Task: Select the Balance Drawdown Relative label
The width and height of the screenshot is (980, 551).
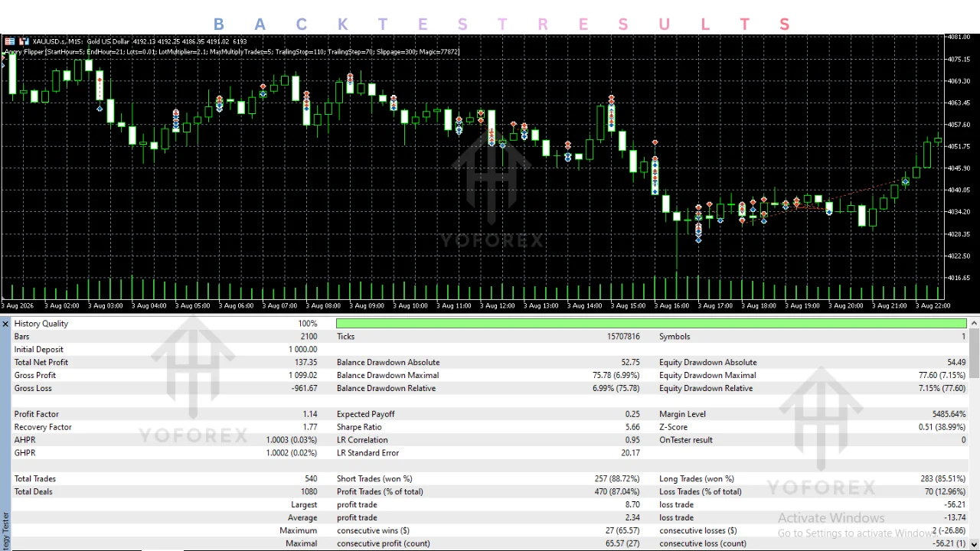Action: pyautogui.click(x=386, y=389)
